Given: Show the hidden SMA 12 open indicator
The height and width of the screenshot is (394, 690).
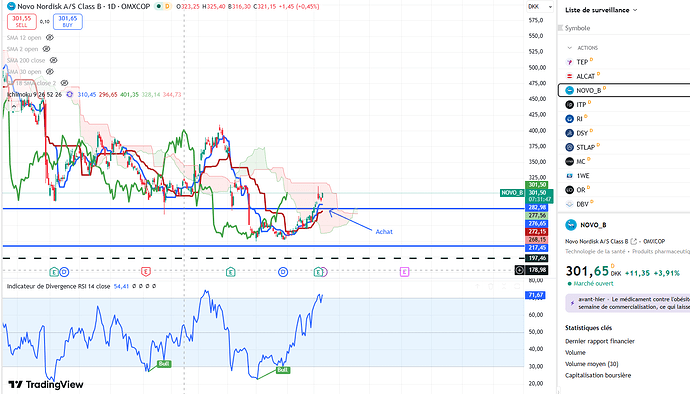Looking at the screenshot, I should click(50, 38).
